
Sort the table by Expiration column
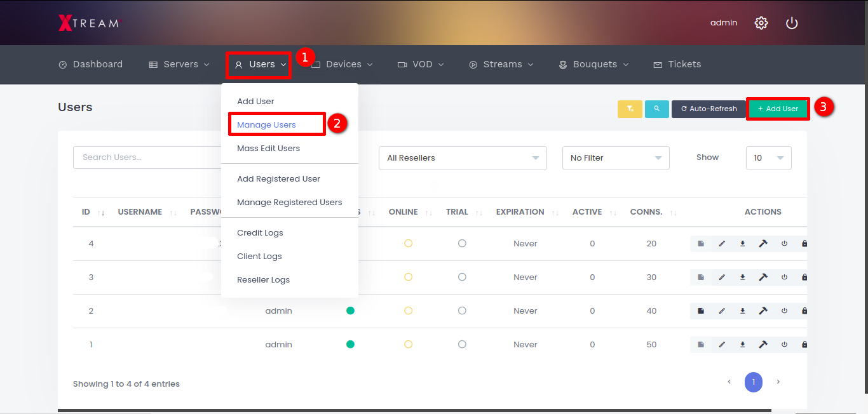point(520,212)
